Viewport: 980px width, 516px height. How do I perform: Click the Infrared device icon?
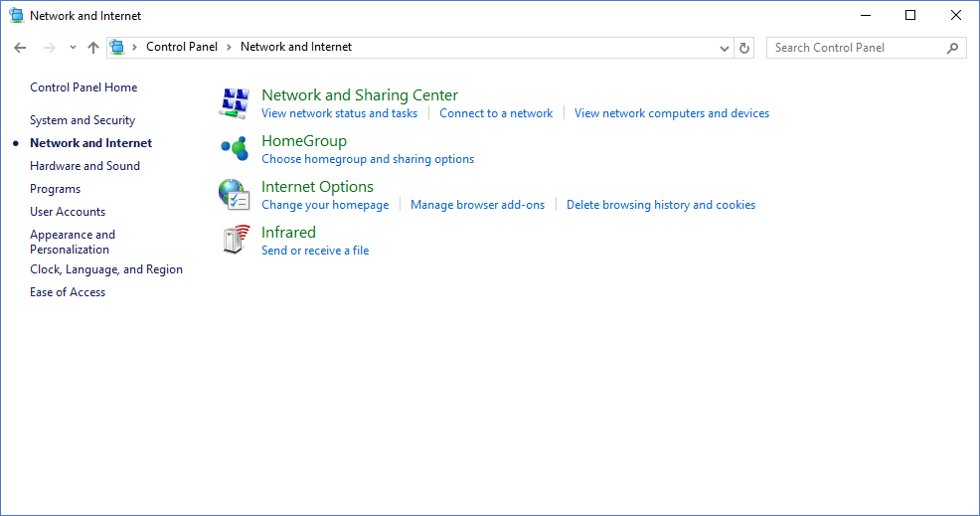(x=234, y=240)
